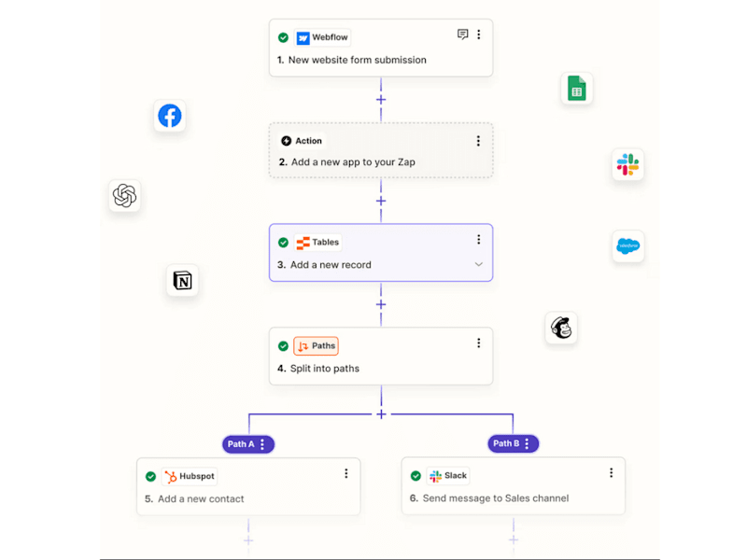Click the Salesforce cloud icon

click(x=627, y=246)
